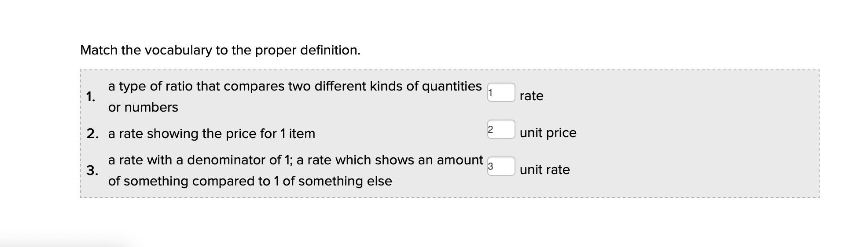
Task: Select the answer box beside "unit rate"
Action: (x=501, y=166)
